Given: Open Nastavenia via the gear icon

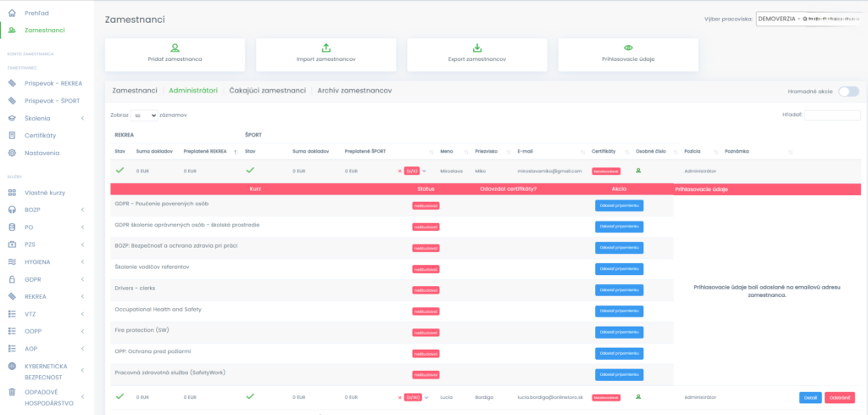Looking at the screenshot, I should point(12,153).
